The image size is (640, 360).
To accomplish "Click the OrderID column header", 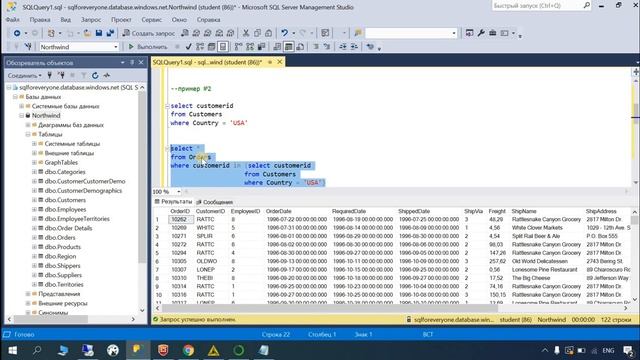I will pyautogui.click(x=180, y=211).
